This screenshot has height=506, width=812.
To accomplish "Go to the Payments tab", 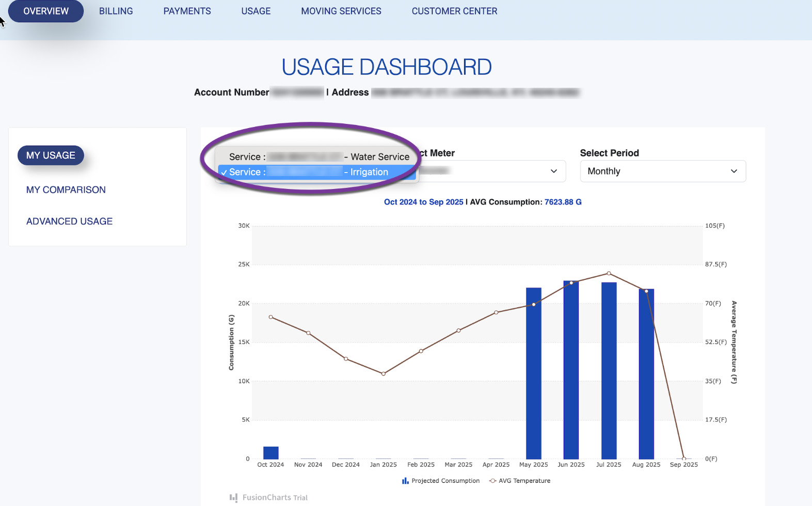I will click(187, 11).
